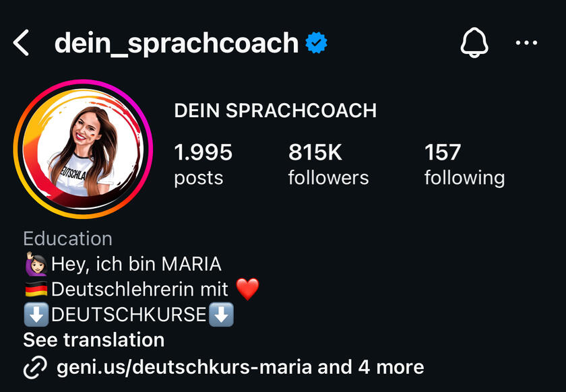This screenshot has width=566, height=392.
Task: Tap the down-arrow emoji before DEUTSCHKURSE
Action: pyautogui.click(x=36, y=315)
